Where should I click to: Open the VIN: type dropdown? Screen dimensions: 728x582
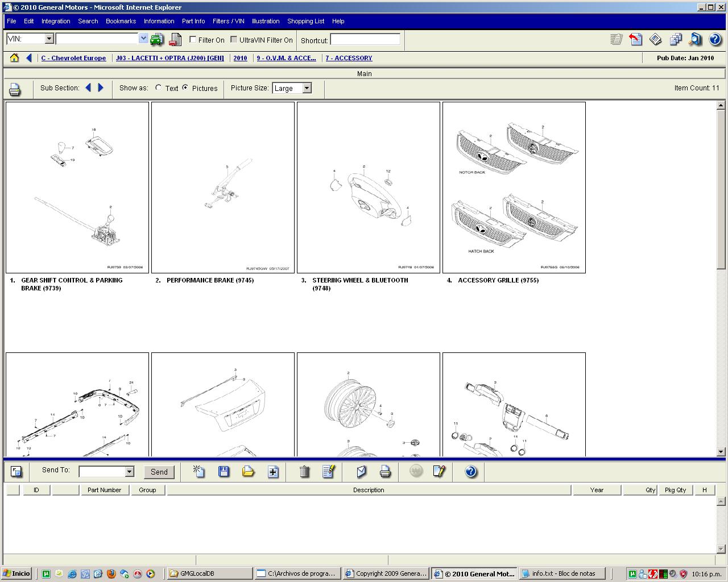coord(49,39)
